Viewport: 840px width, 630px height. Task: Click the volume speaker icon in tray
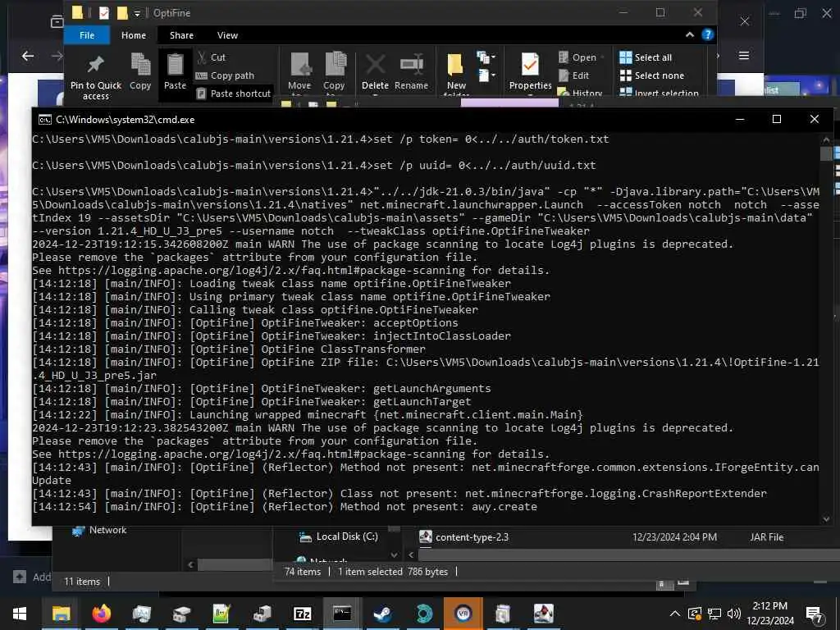734,614
